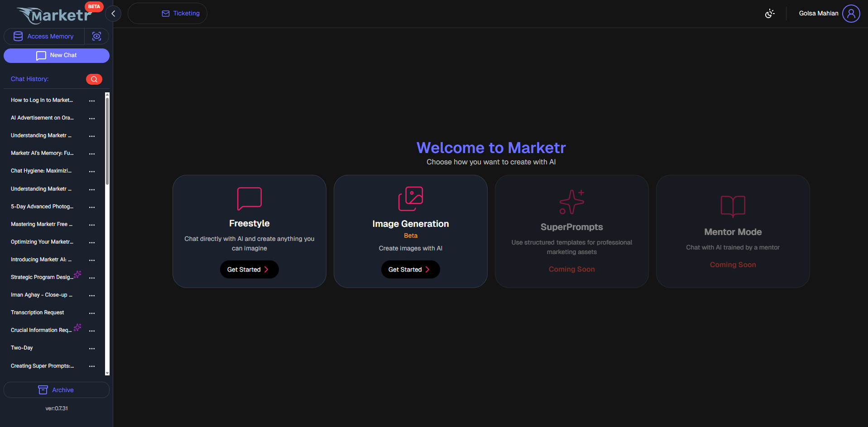Open the user profile avatar icon
Image resolution: width=868 pixels, height=427 pixels.
point(851,14)
